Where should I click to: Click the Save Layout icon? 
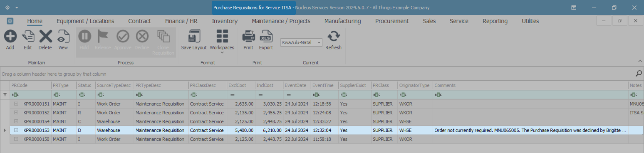[x=194, y=37]
